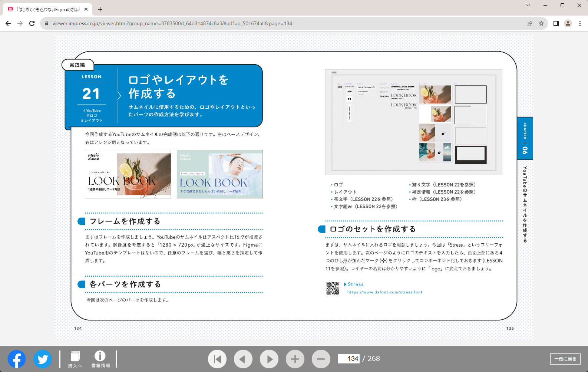
Task: Open the 書籍情報 book info icon
Action: 100,359
